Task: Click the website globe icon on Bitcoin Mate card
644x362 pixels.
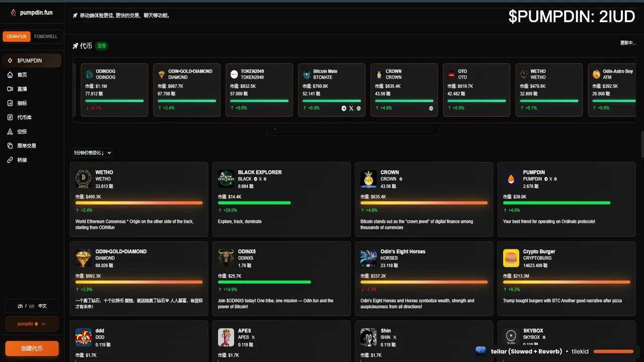Action: [x=359, y=108]
